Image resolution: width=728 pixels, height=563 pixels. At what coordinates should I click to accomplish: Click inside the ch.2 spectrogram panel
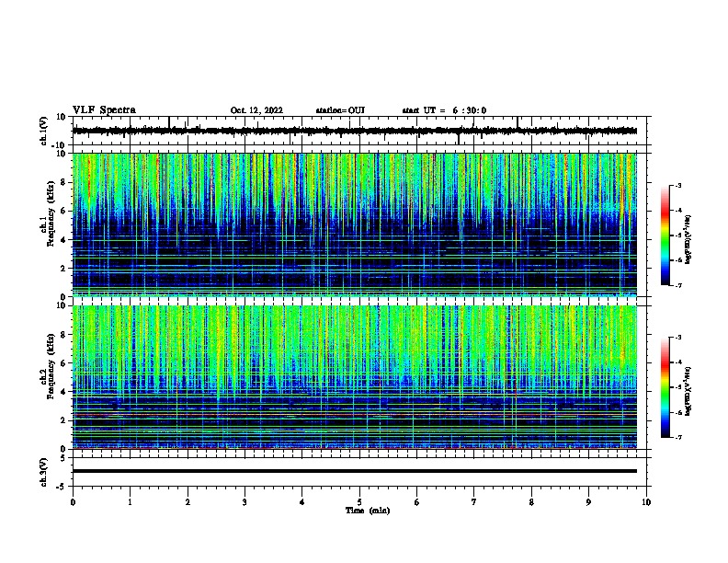pyautogui.click(x=354, y=377)
